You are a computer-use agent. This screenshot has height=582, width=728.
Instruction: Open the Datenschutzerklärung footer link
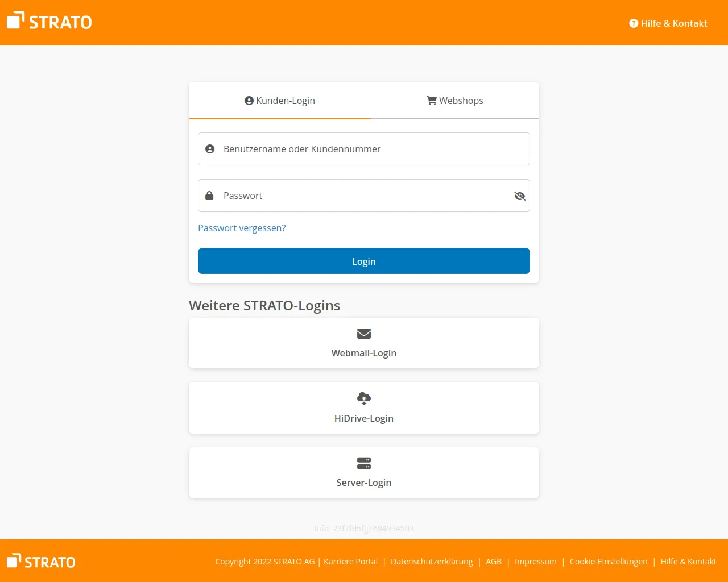coord(432,562)
